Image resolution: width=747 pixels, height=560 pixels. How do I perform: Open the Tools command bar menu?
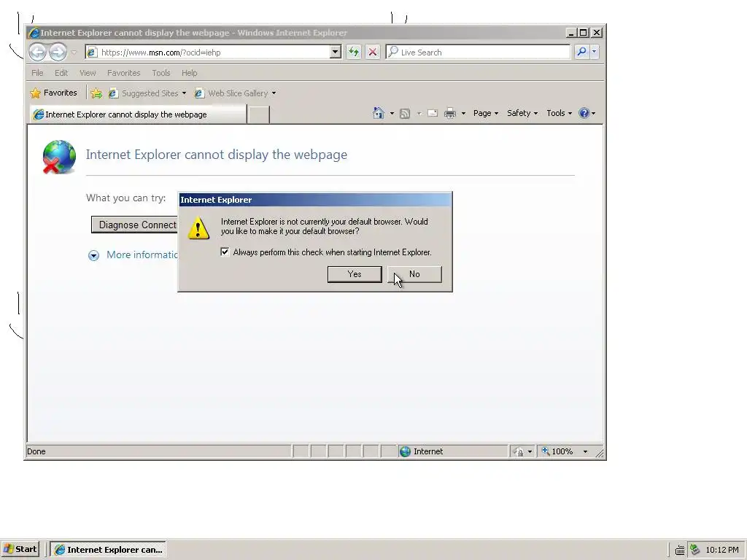pyautogui.click(x=560, y=113)
